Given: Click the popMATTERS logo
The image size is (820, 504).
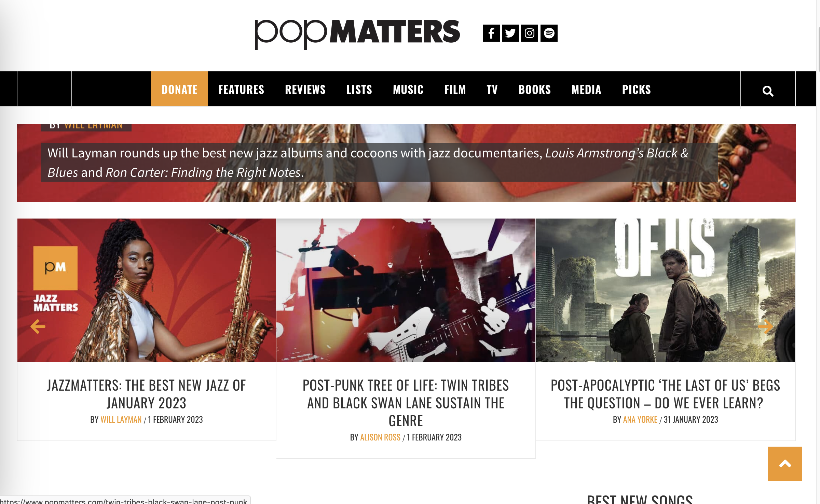Looking at the screenshot, I should [x=357, y=33].
